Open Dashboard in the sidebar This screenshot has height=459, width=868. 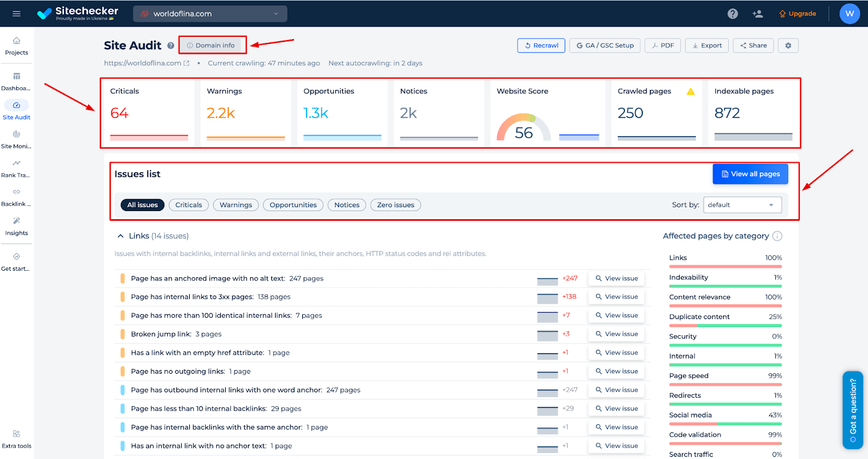tap(17, 82)
